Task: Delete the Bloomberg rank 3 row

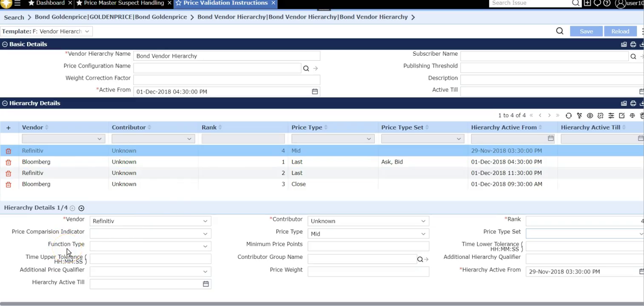Action: click(x=8, y=184)
